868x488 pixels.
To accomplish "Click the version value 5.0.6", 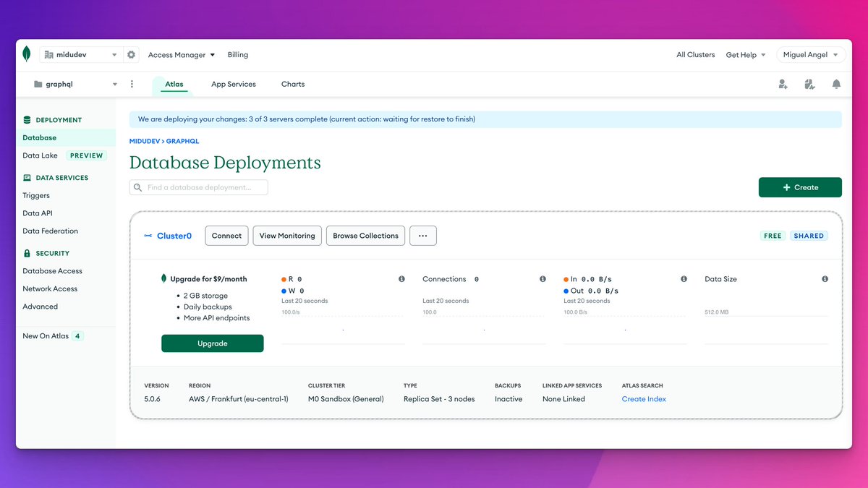I will [x=152, y=399].
